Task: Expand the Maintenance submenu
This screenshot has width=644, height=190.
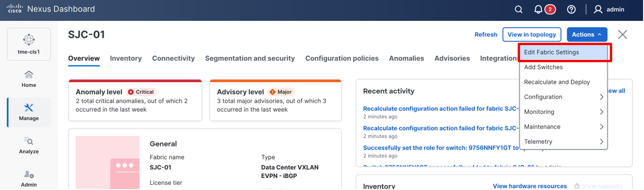Action: [x=563, y=127]
